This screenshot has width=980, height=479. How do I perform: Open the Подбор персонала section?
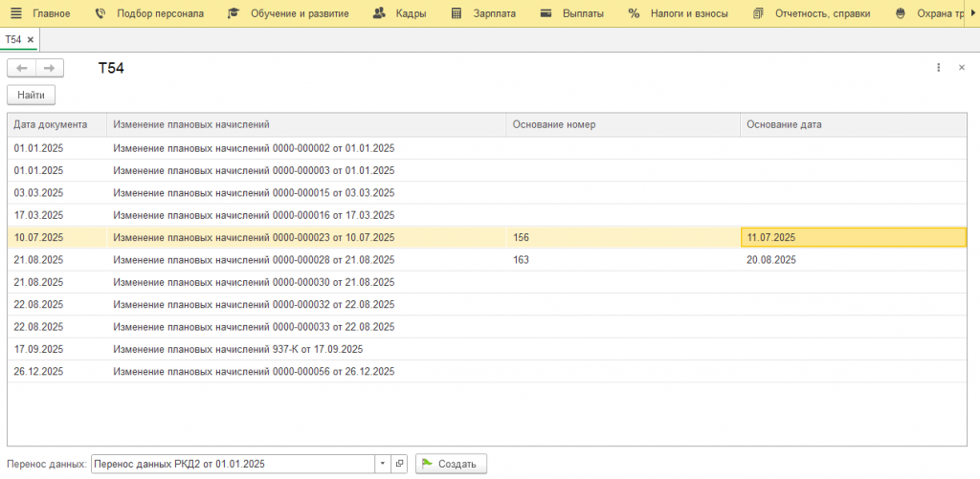[x=149, y=13]
